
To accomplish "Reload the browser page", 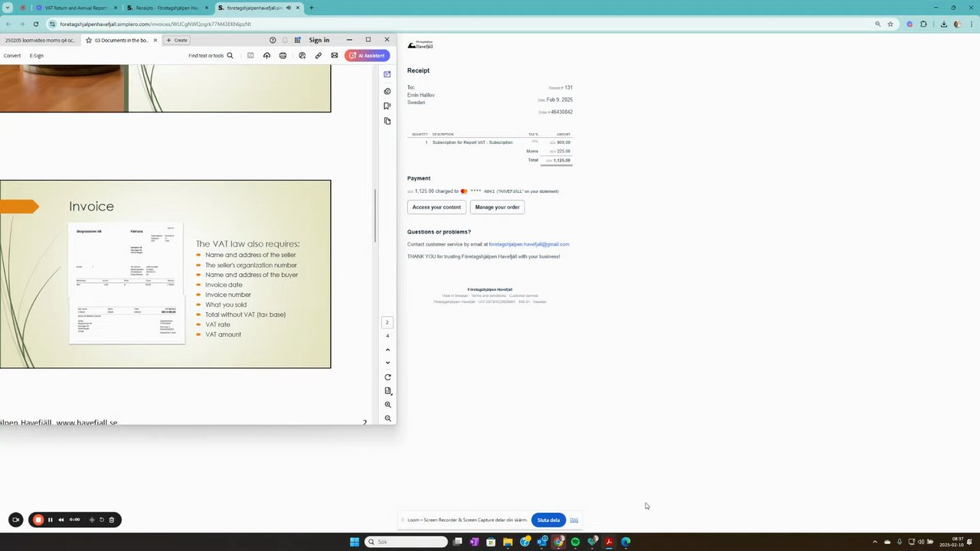I will coord(35,24).
